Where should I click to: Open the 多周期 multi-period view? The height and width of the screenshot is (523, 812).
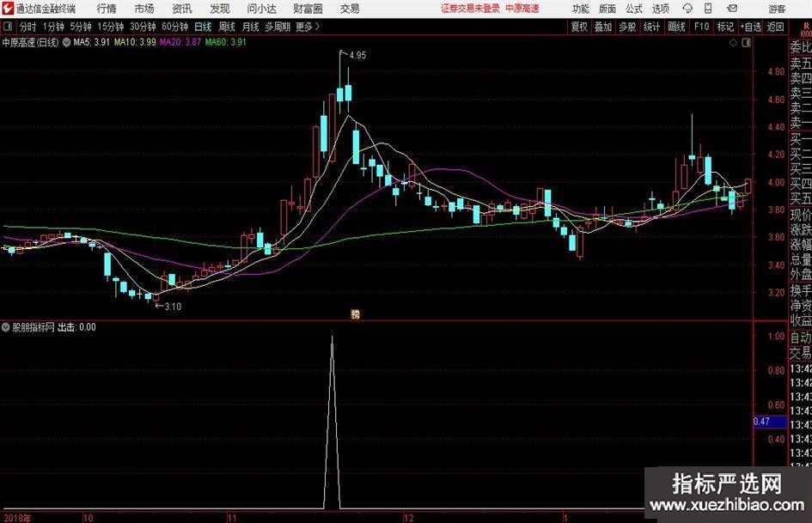click(278, 27)
